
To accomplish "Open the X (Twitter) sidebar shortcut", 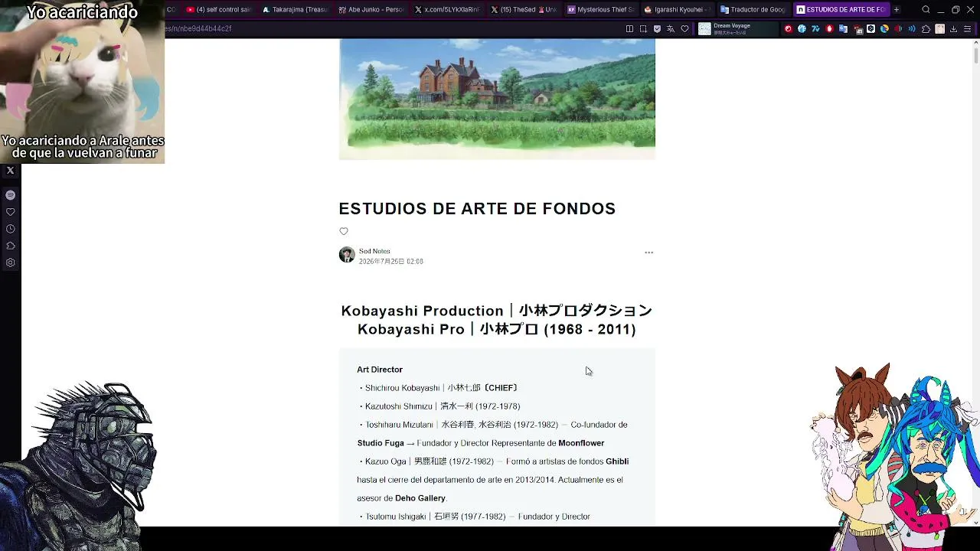I will 10,171.
